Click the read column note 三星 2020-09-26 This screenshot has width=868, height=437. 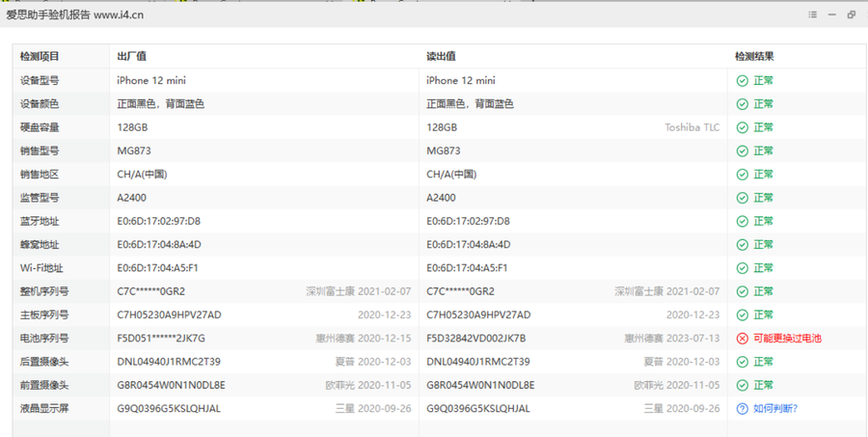point(682,409)
